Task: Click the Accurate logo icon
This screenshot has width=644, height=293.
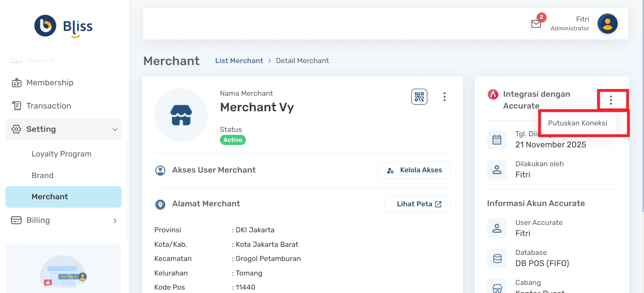Action: (493, 94)
